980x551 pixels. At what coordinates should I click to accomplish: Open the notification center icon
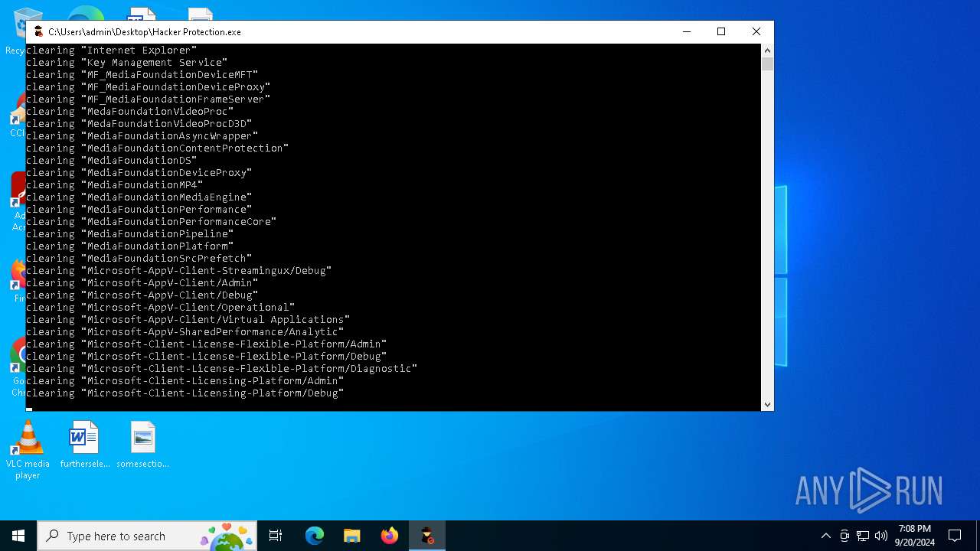[955, 536]
